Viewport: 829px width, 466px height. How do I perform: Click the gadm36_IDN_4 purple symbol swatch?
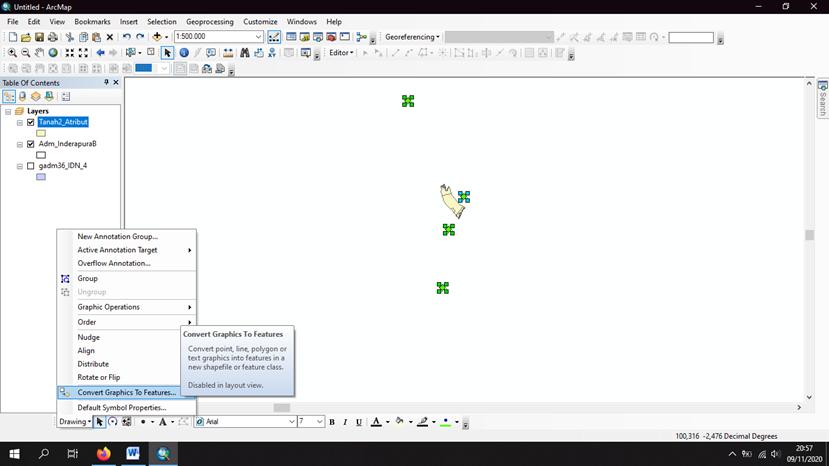click(41, 177)
